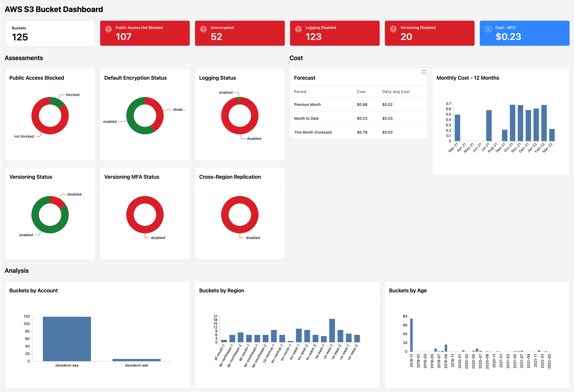Open the Buckets count card
This screenshot has width=574, height=392.
(x=50, y=33)
